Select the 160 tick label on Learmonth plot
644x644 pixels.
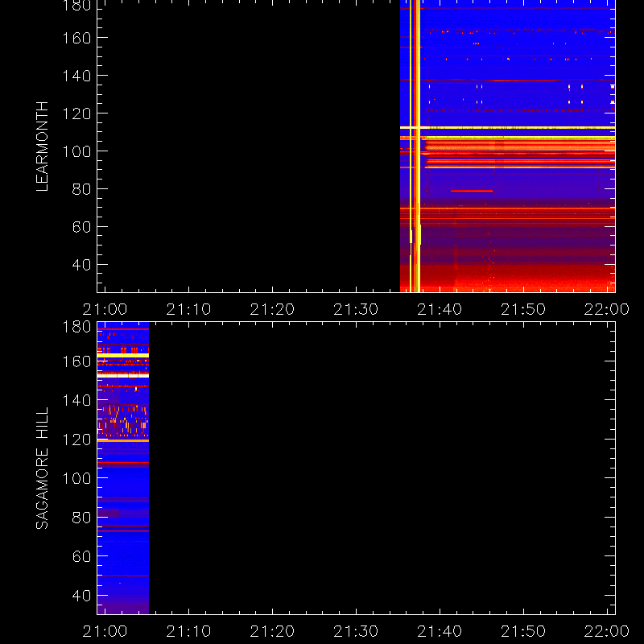coord(76,38)
